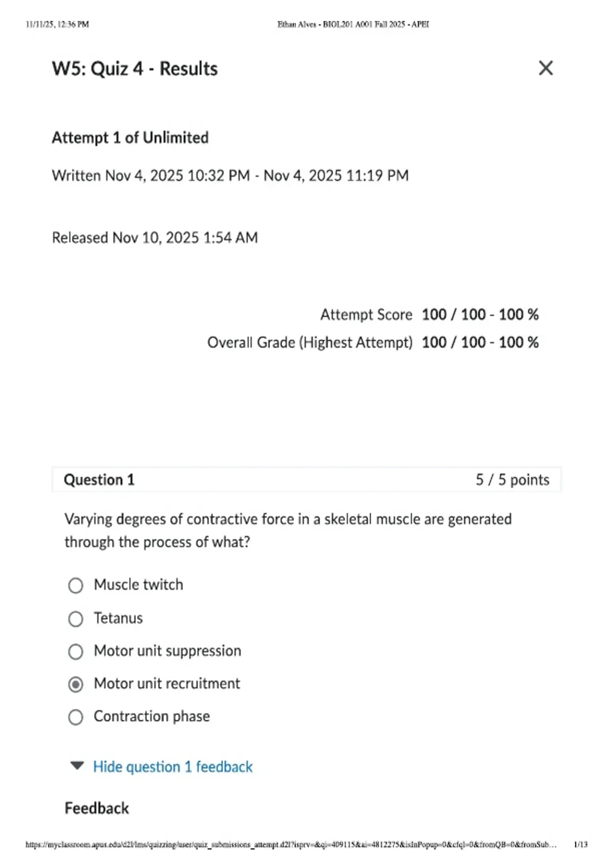The height and width of the screenshot is (868, 613).
Task: Click the Released Nov 10, 2025 date text
Action: [155, 237]
